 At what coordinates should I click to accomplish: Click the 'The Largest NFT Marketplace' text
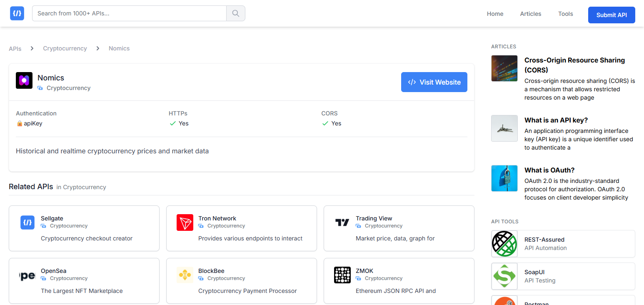(82, 291)
